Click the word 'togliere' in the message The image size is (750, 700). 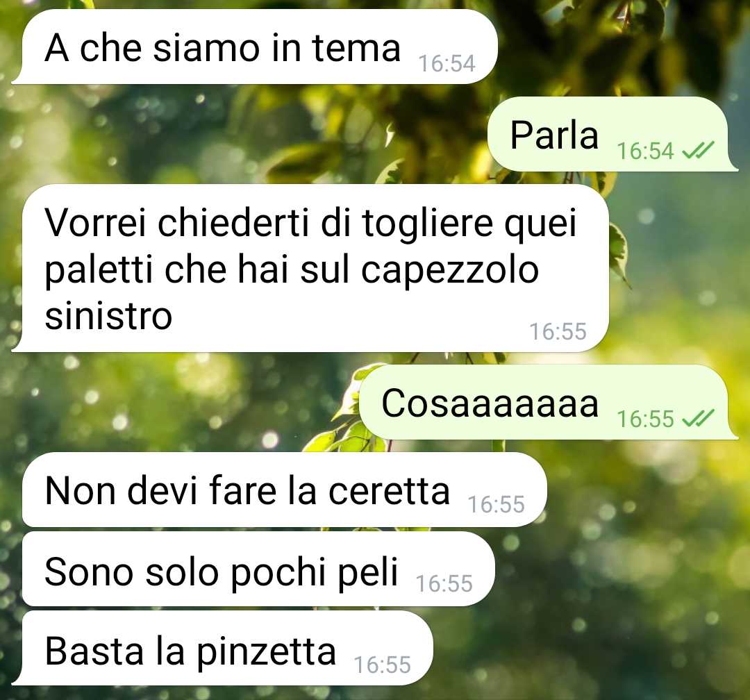click(428, 225)
